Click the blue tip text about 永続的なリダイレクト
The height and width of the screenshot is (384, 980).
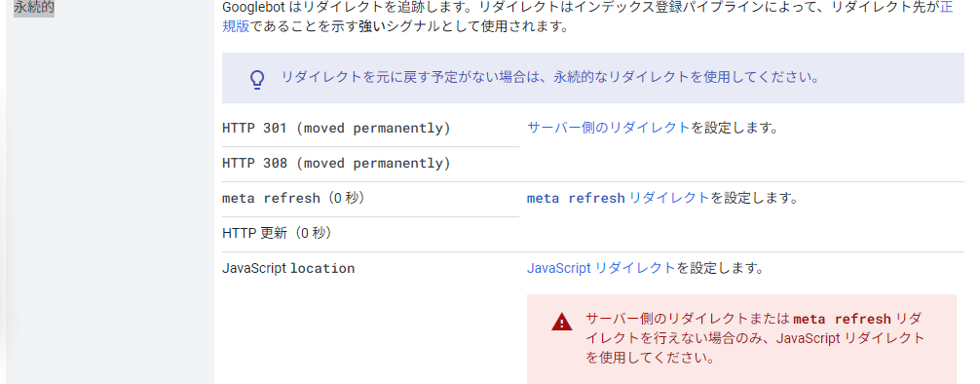[x=550, y=78]
